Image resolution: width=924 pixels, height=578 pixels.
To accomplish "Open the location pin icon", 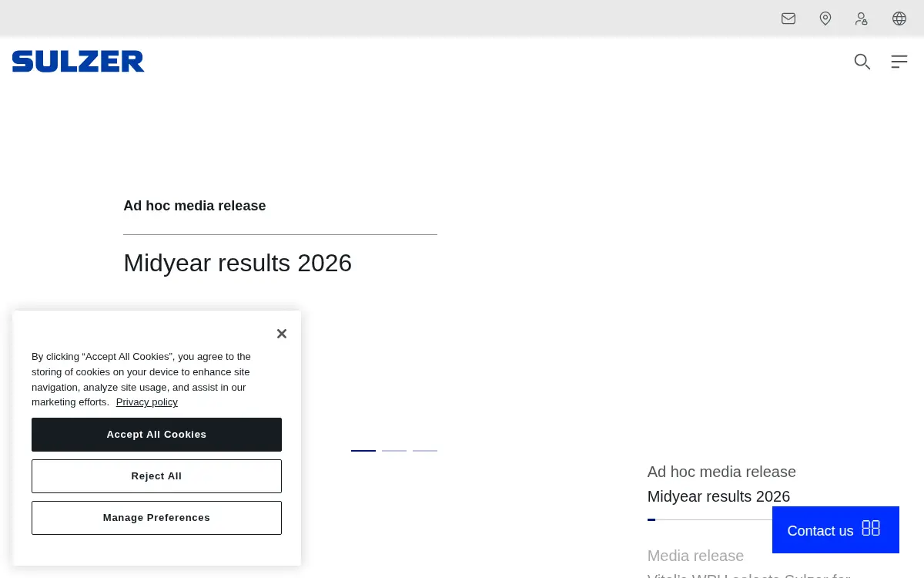I will (x=825, y=18).
